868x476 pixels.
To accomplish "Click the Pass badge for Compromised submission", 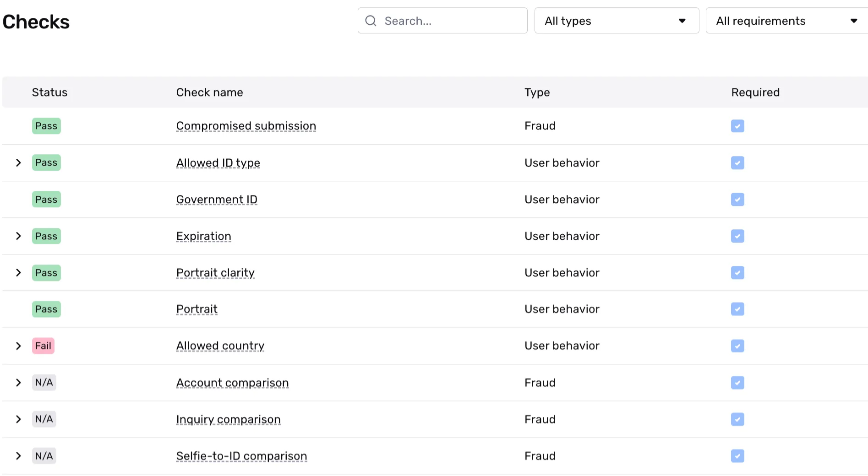I will (x=46, y=126).
